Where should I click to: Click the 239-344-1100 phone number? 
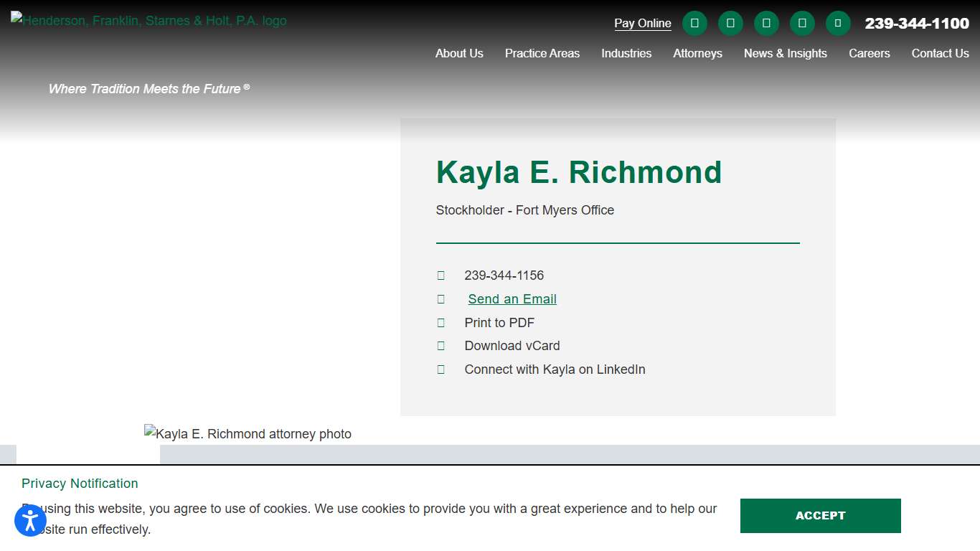pyautogui.click(x=917, y=23)
